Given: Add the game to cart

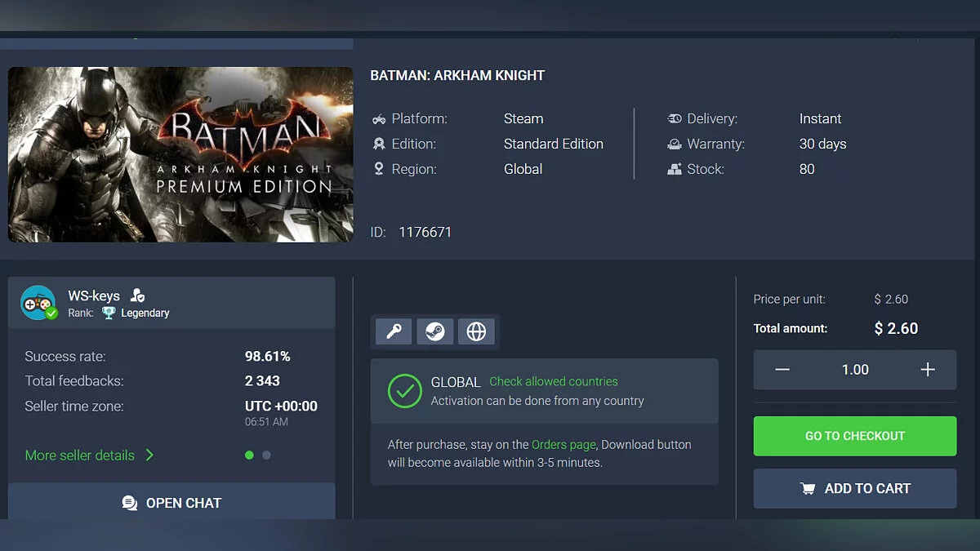Looking at the screenshot, I should [x=855, y=488].
